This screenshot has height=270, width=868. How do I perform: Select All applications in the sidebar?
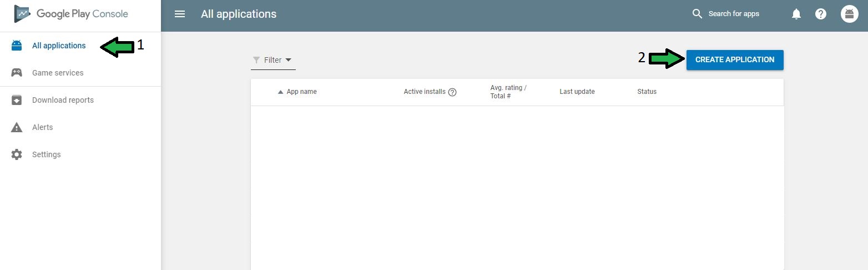click(x=59, y=46)
